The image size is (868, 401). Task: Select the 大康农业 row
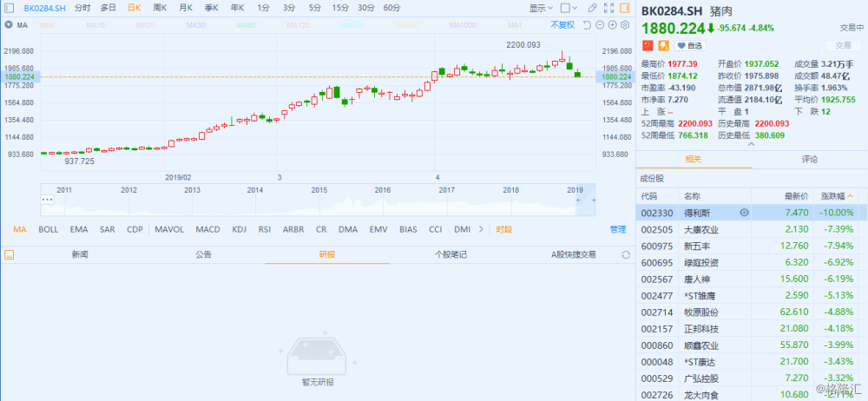753,229
